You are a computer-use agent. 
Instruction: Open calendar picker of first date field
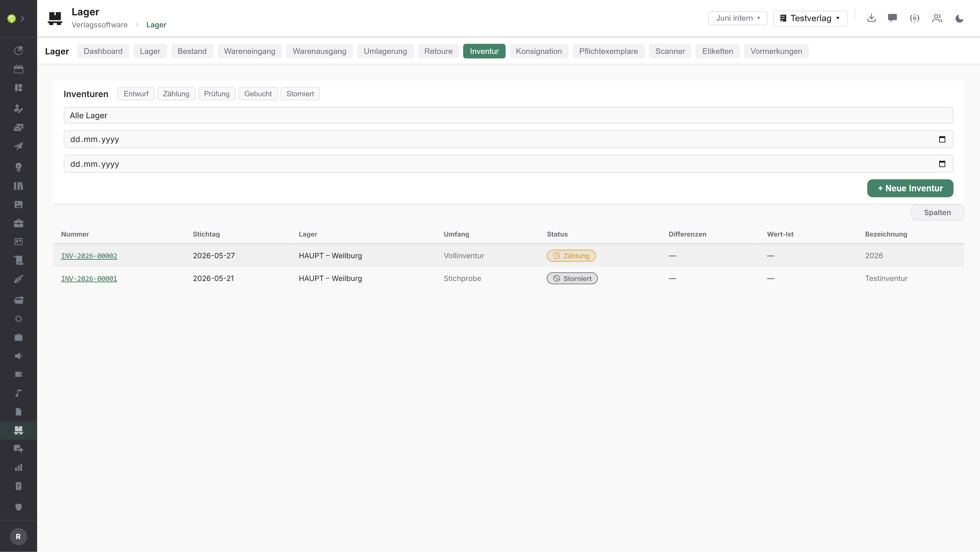click(x=942, y=139)
